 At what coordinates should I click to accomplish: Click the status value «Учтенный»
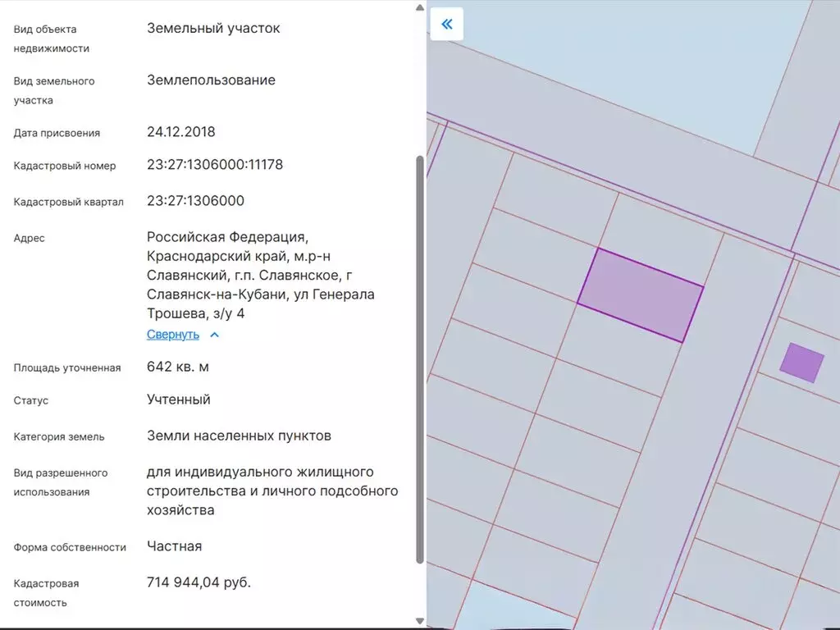[178, 399]
